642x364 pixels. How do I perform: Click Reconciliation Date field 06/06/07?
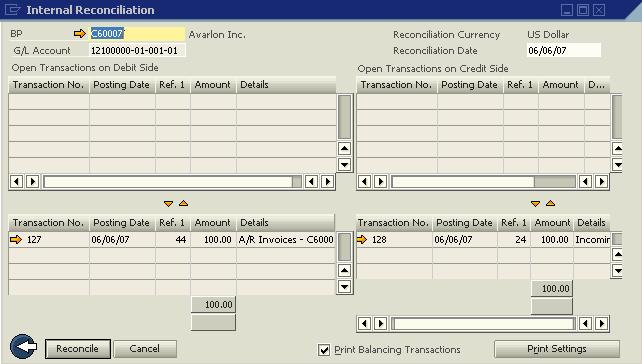coord(563,50)
